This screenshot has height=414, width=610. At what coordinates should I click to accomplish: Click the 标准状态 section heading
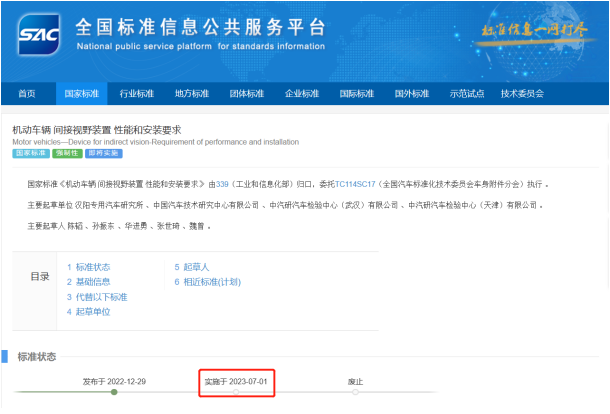click(x=37, y=357)
